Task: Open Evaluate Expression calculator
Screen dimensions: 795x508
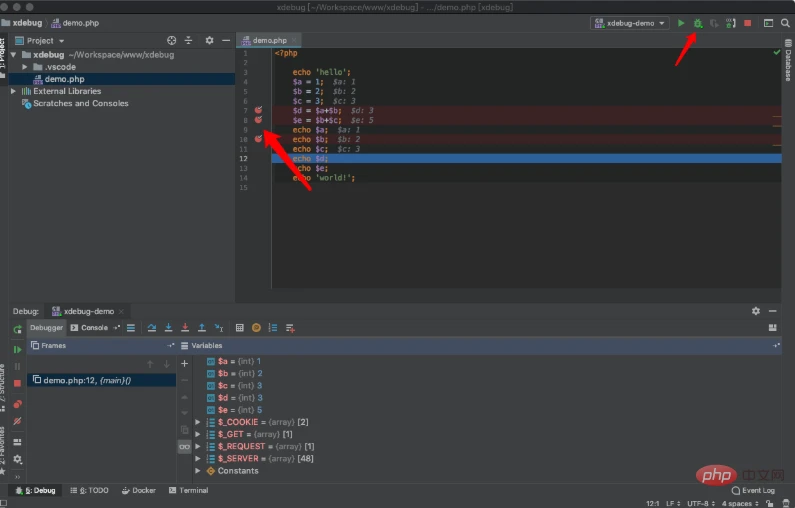Action: pyautogui.click(x=240, y=328)
